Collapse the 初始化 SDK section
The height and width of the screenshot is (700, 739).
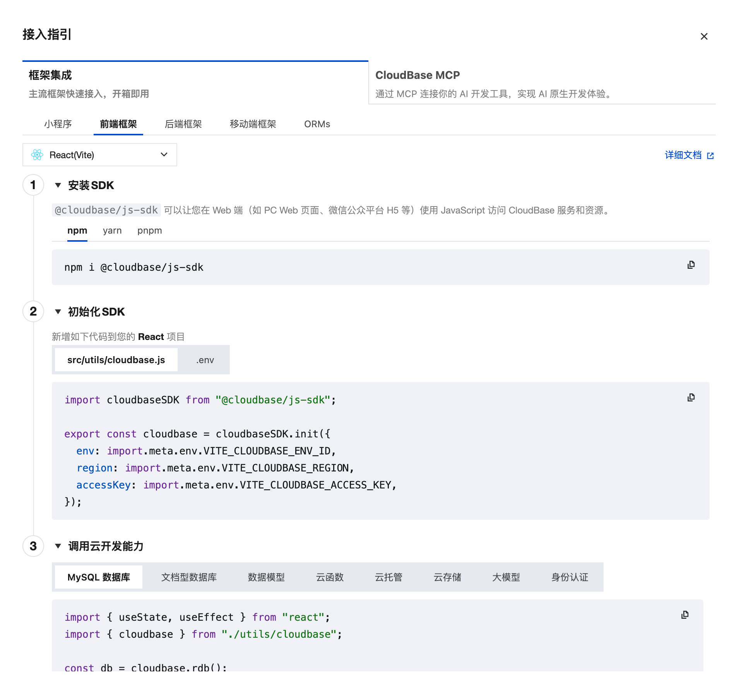point(58,312)
